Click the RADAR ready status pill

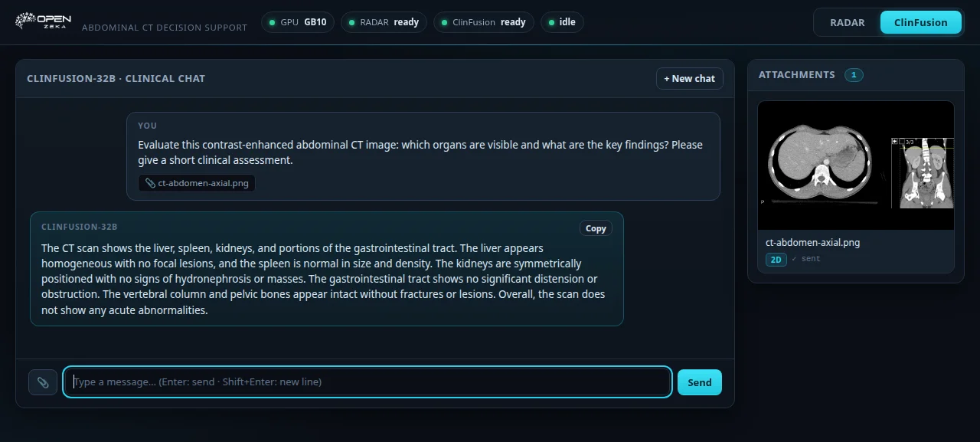click(x=384, y=22)
